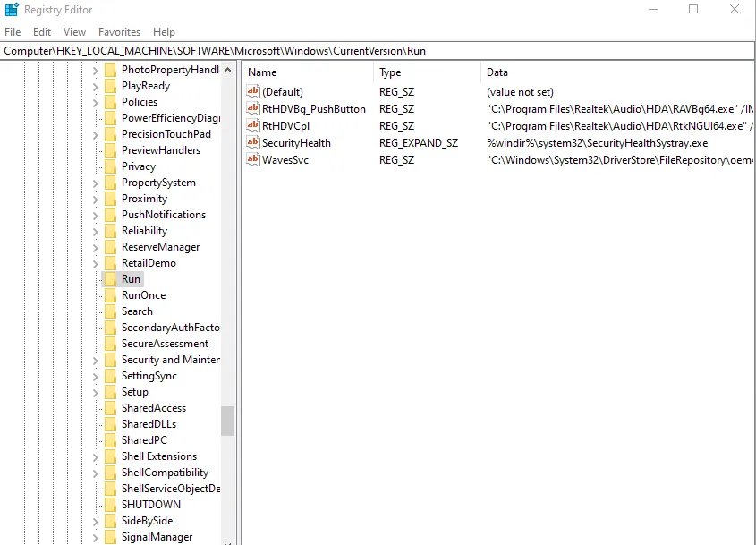The width and height of the screenshot is (756, 545).
Task: Open the File menu
Action: (x=13, y=32)
